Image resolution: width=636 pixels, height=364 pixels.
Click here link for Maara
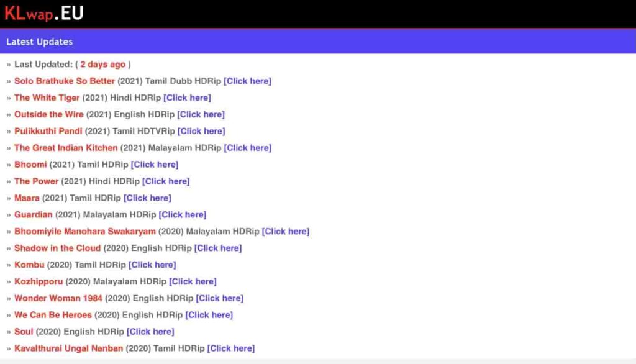(148, 198)
